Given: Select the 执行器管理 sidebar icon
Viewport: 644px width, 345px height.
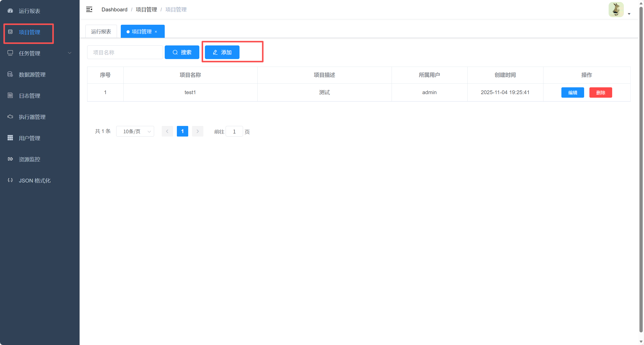Looking at the screenshot, I should pos(32,117).
